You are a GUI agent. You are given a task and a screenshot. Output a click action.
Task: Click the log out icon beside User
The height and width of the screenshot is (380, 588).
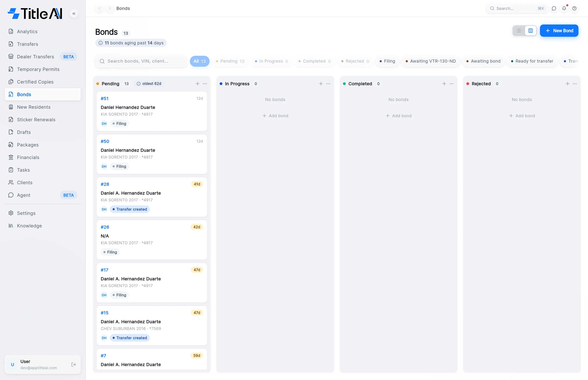point(73,365)
